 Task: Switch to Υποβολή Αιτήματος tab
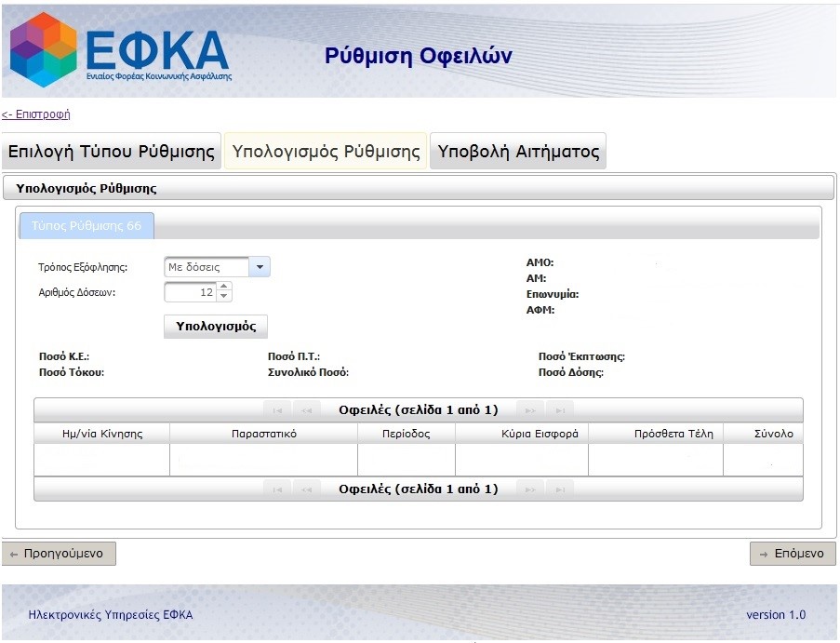[518, 152]
